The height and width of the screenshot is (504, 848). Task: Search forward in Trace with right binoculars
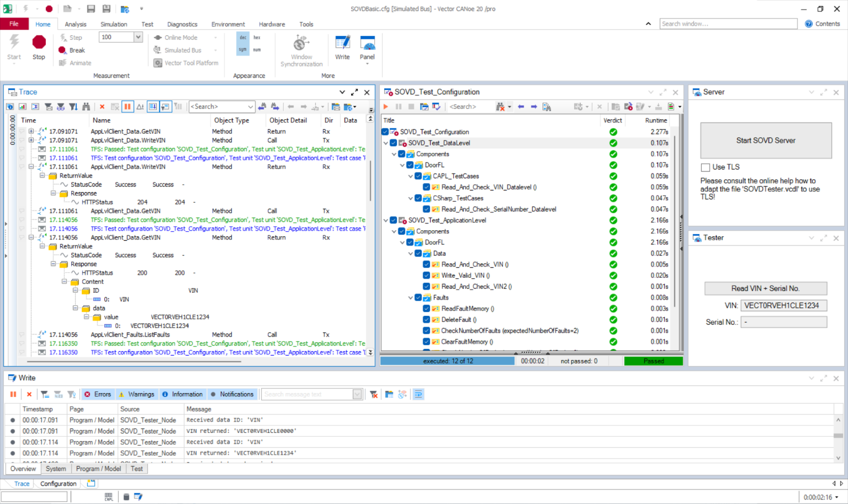pyautogui.click(x=274, y=106)
